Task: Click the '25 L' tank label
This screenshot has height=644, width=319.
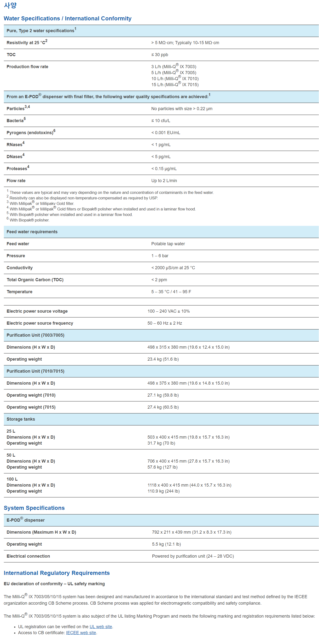Action: coord(11,431)
